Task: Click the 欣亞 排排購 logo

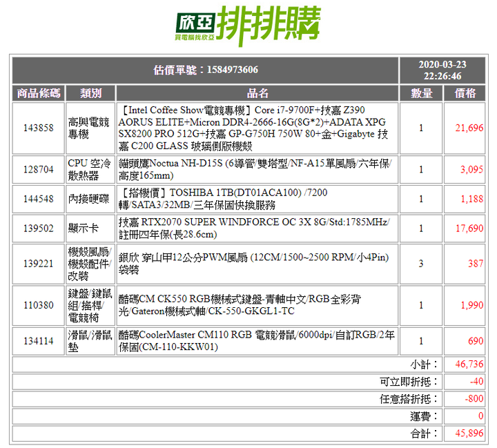Action: 248,26
